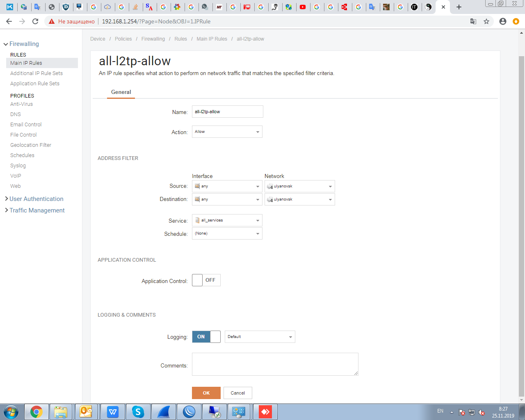
Task: Toggle Application Control switch on
Action: click(206, 280)
